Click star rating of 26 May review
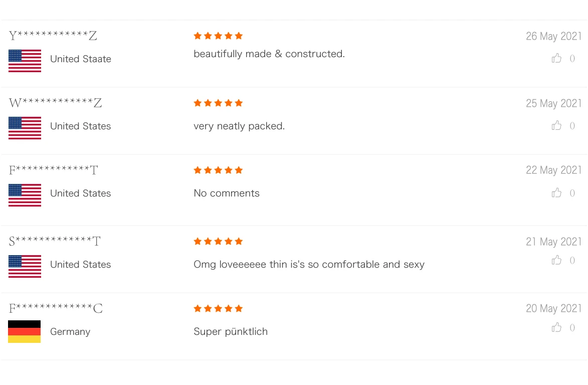The height and width of the screenshot is (385, 588). (218, 36)
